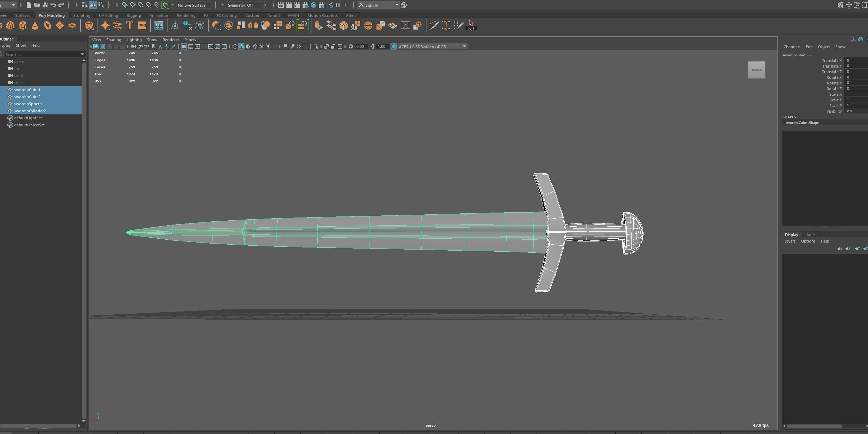Toggle the Film Gate display
Viewport: 868px width, 434px height.
pos(191,46)
